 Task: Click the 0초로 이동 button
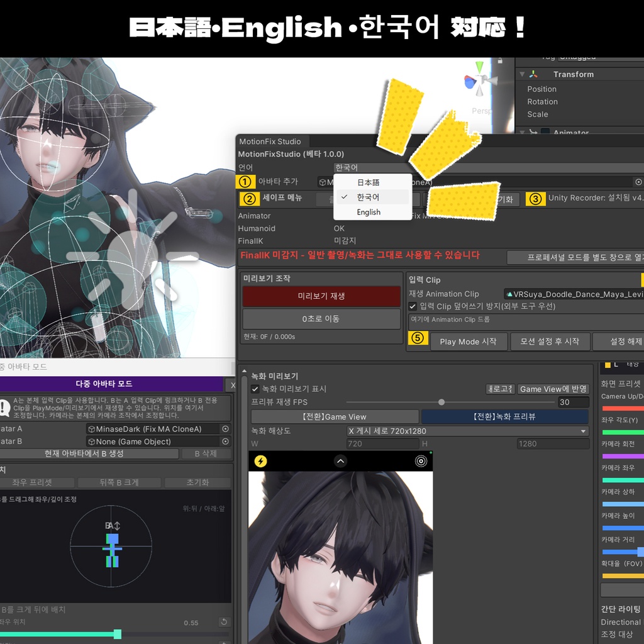(x=321, y=319)
